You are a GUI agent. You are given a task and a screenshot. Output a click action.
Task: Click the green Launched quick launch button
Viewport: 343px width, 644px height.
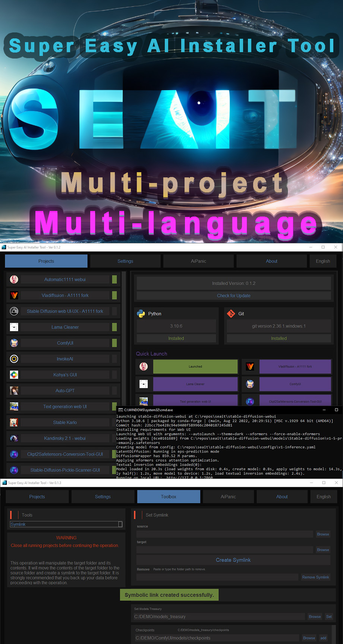click(195, 367)
